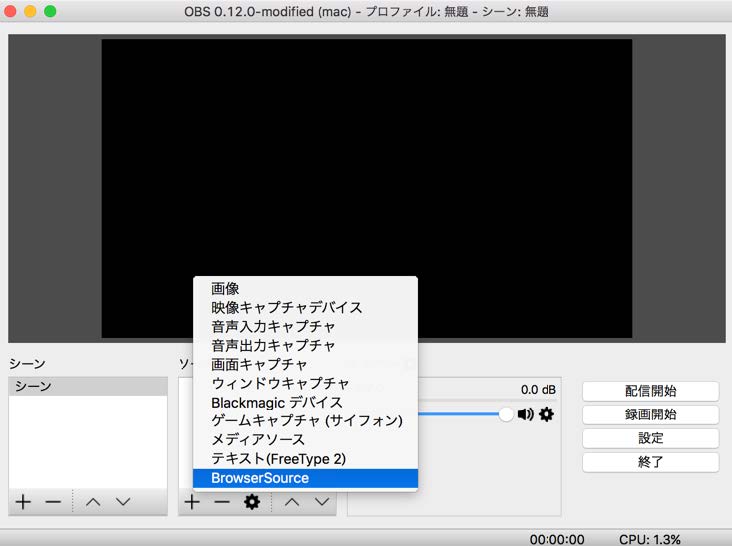Adjust the mixer volume slider handle
This screenshot has height=546, width=732.
[506, 414]
